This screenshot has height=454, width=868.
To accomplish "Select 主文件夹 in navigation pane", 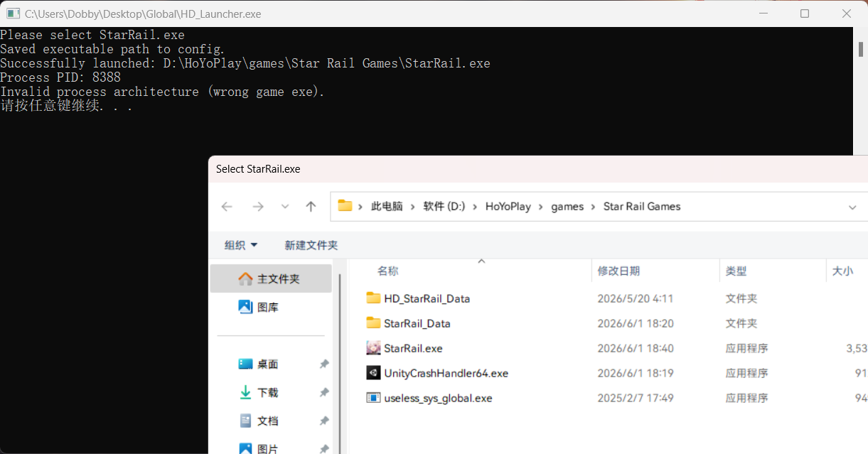I will pos(271,279).
